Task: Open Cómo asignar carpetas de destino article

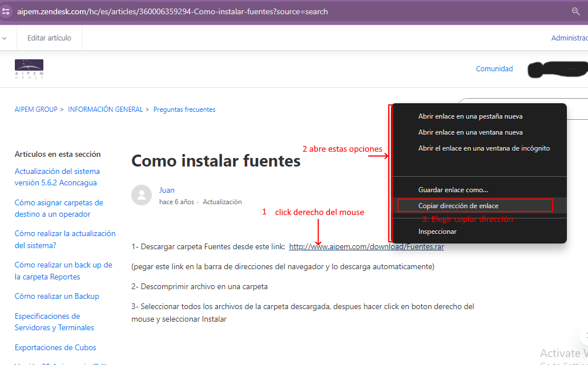Action: tap(59, 208)
